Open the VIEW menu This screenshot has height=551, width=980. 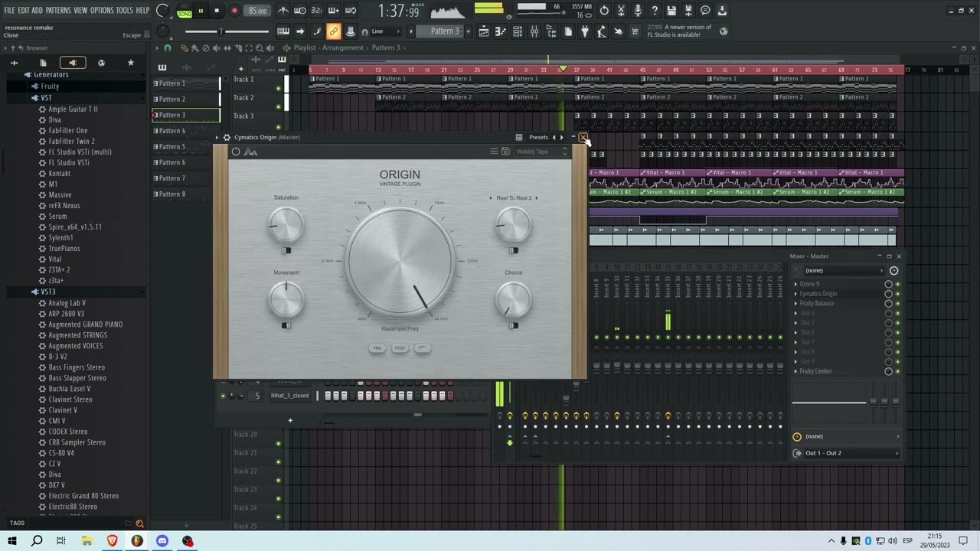[80, 11]
